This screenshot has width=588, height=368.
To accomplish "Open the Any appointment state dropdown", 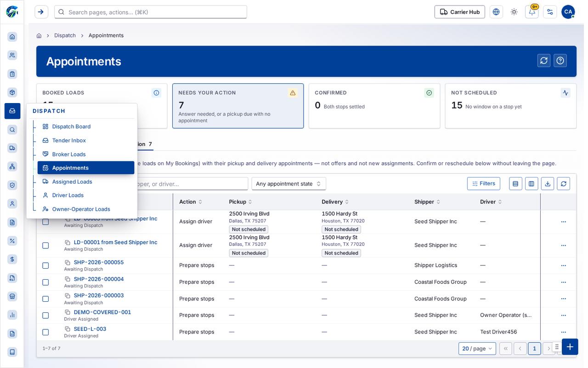I will pos(289,184).
